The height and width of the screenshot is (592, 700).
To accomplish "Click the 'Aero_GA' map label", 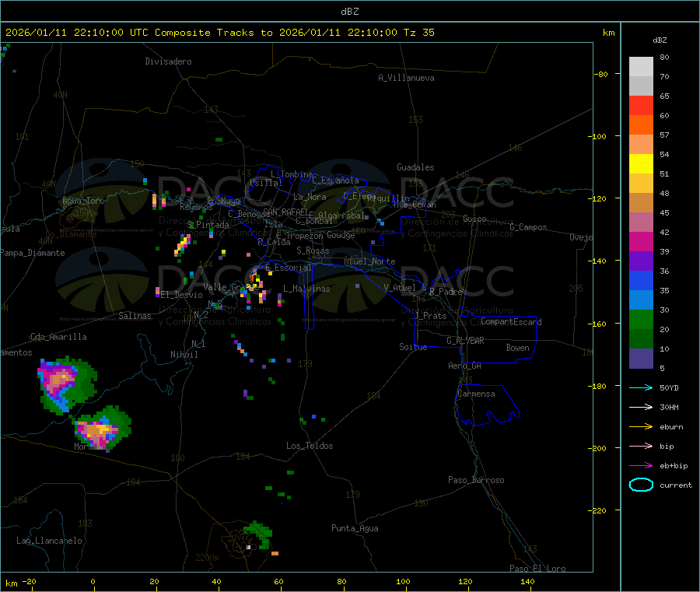I will click(465, 366).
